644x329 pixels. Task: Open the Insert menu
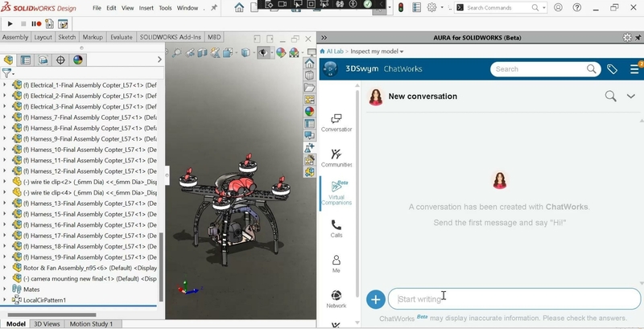[146, 8]
